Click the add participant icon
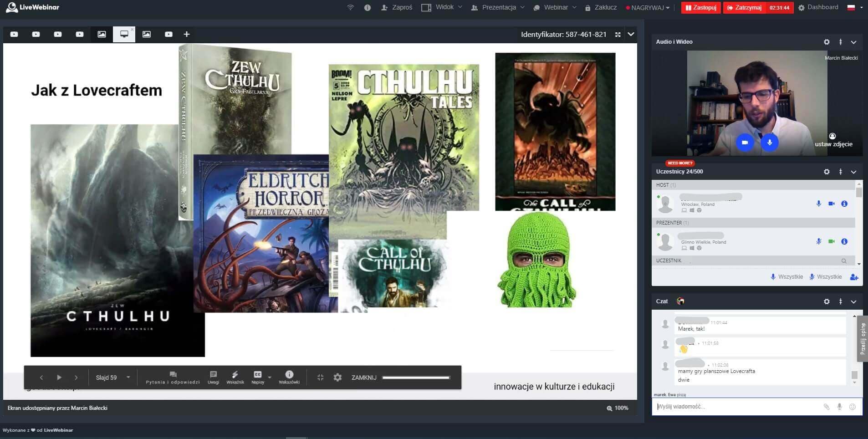This screenshot has height=439, width=868. pos(854,277)
